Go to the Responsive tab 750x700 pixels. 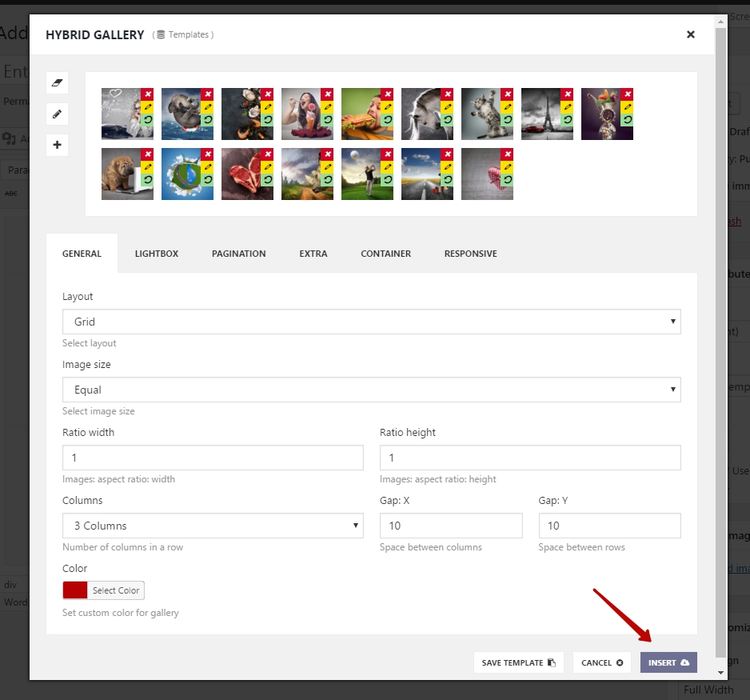(471, 254)
